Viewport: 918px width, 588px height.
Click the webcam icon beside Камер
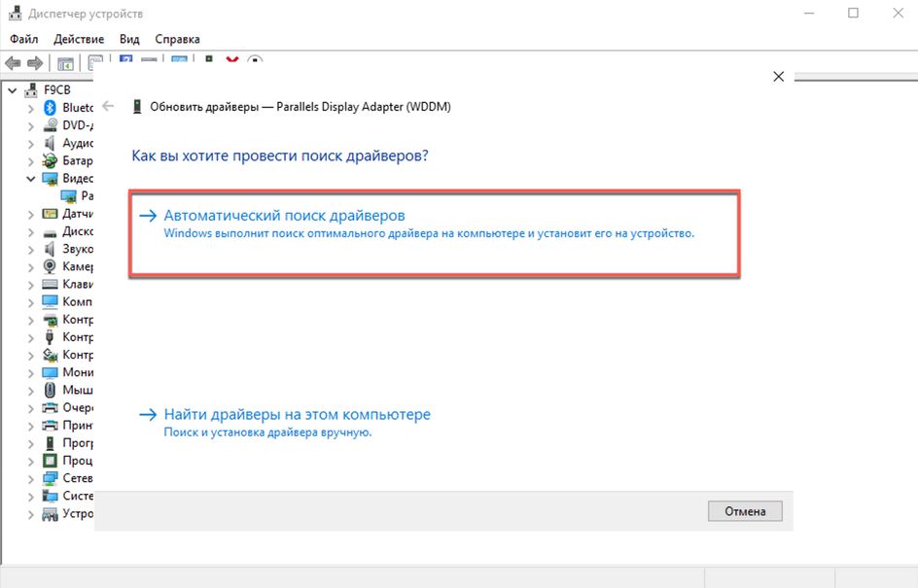click(50, 267)
